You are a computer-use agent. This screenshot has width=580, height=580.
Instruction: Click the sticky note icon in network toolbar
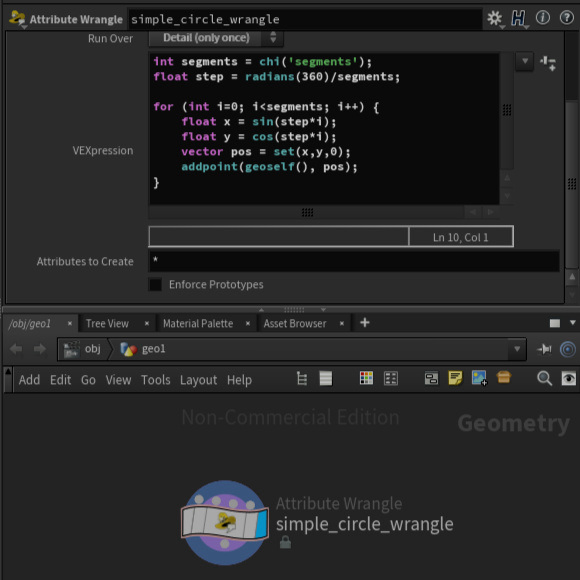(x=455, y=378)
